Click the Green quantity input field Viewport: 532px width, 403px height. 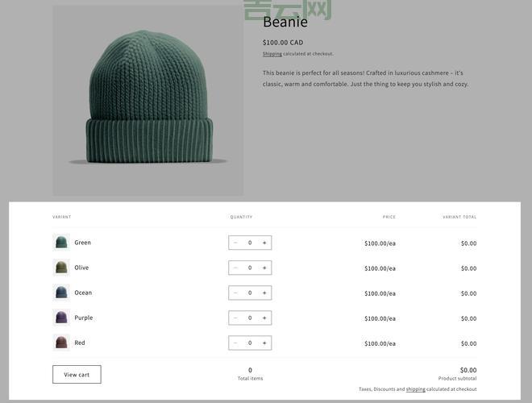250,243
